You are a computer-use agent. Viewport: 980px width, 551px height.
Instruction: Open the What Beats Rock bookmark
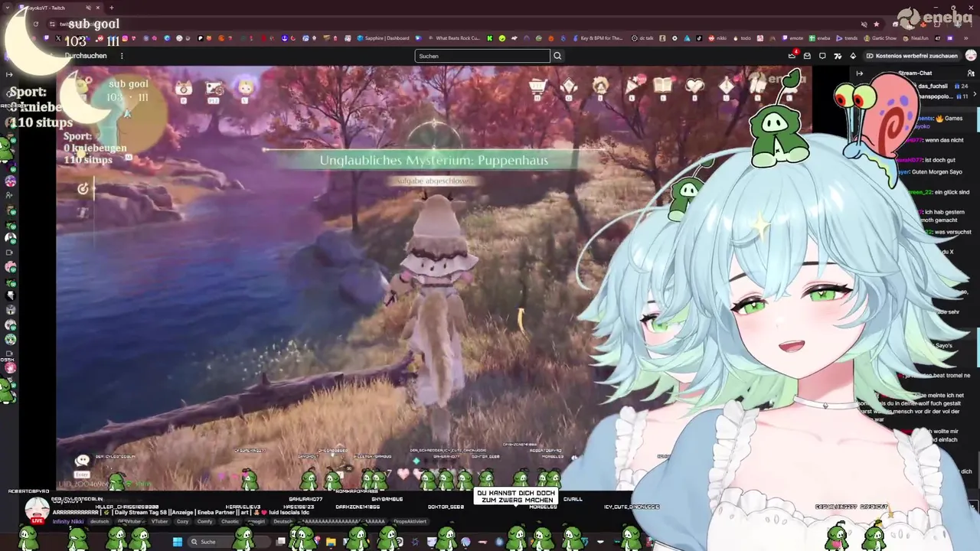point(452,38)
